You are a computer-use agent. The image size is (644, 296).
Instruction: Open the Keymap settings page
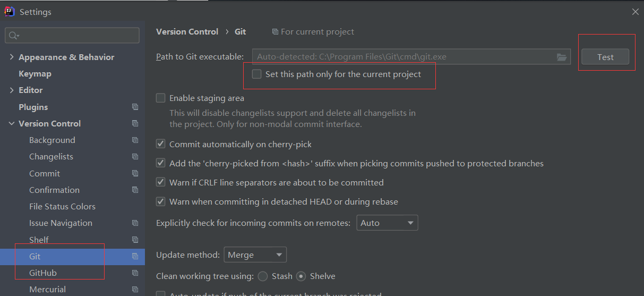(x=35, y=74)
